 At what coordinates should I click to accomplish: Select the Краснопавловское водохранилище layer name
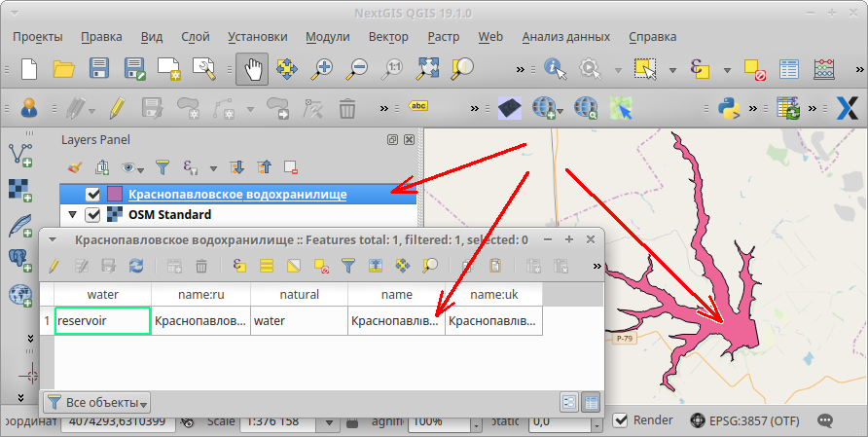point(237,195)
